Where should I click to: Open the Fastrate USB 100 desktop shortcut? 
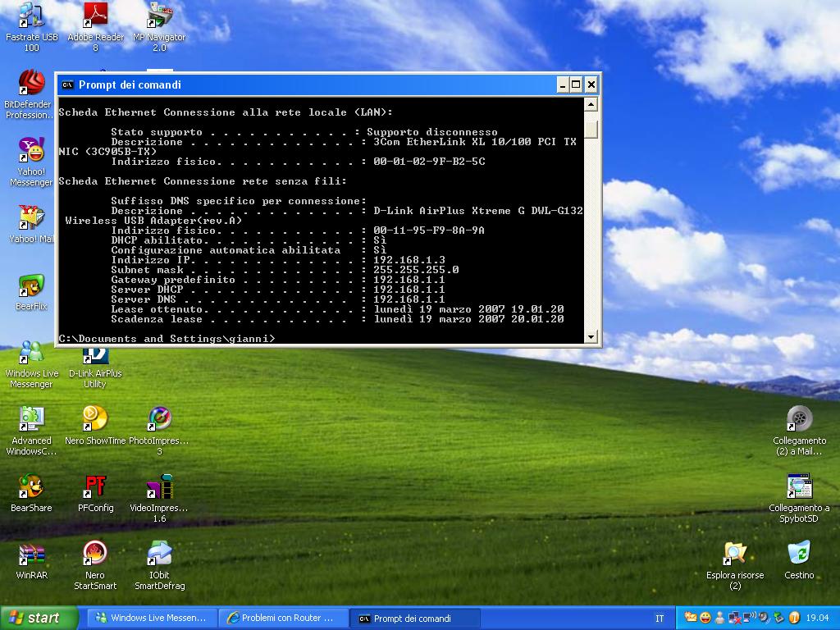32,27
